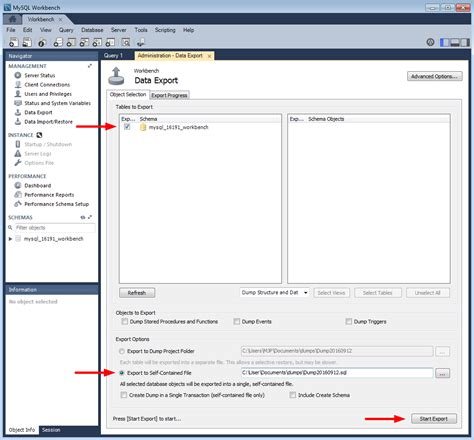The width and height of the screenshot is (474, 440).
Task: Uncheck the export checkbox for mysql_16191_workbench schema
Action: [127, 127]
